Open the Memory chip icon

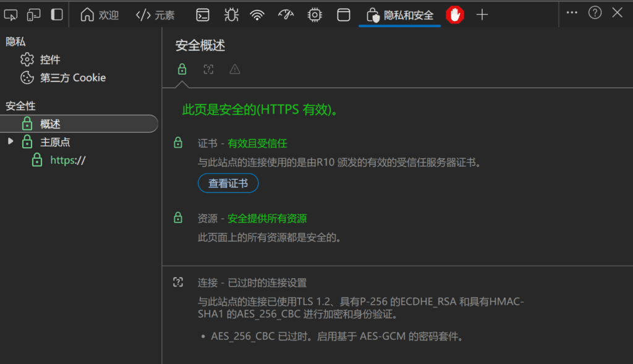pyautogui.click(x=315, y=14)
